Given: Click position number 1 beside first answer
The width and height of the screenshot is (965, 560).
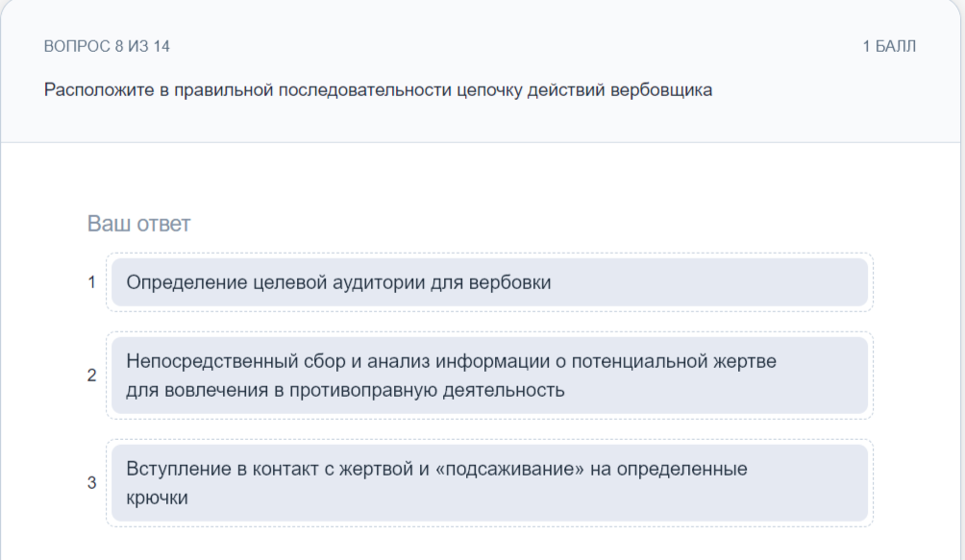Looking at the screenshot, I should coord(91,282).
